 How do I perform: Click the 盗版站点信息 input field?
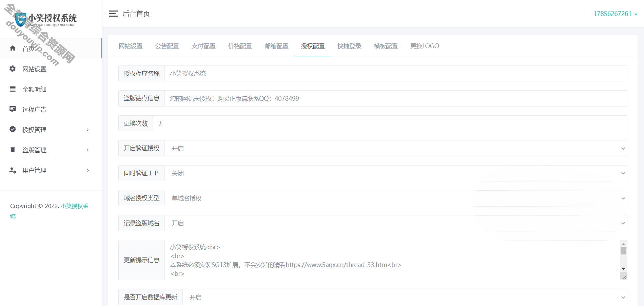tap(396, 98)
